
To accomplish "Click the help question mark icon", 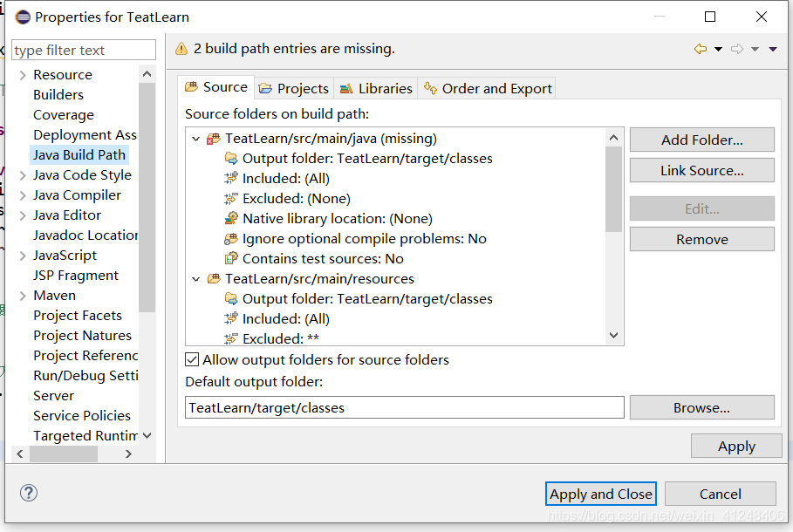I will (29, 494).
